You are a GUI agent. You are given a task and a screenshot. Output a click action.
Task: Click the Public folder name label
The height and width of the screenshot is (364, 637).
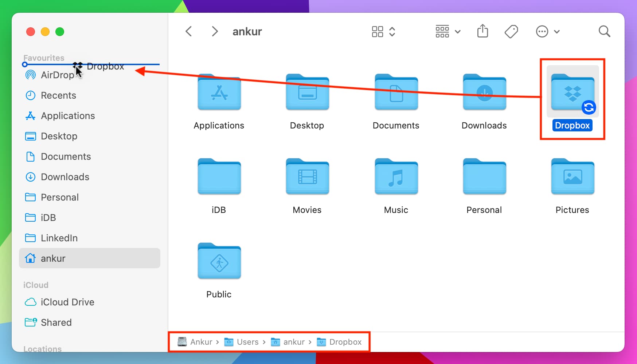click(x=219, y=294)
